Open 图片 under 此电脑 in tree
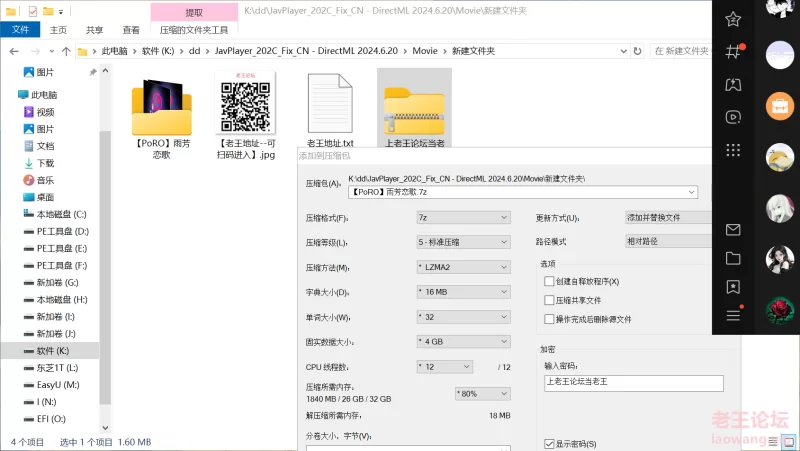The image size is (800, 451). [39, 129]
